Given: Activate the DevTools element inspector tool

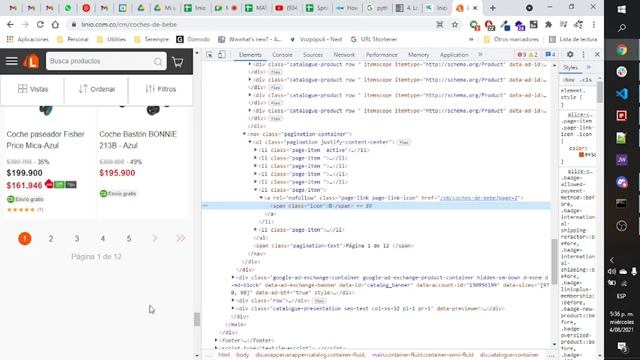Looking at the screenshot, I should pyautogui.click(x=209, y=55).
